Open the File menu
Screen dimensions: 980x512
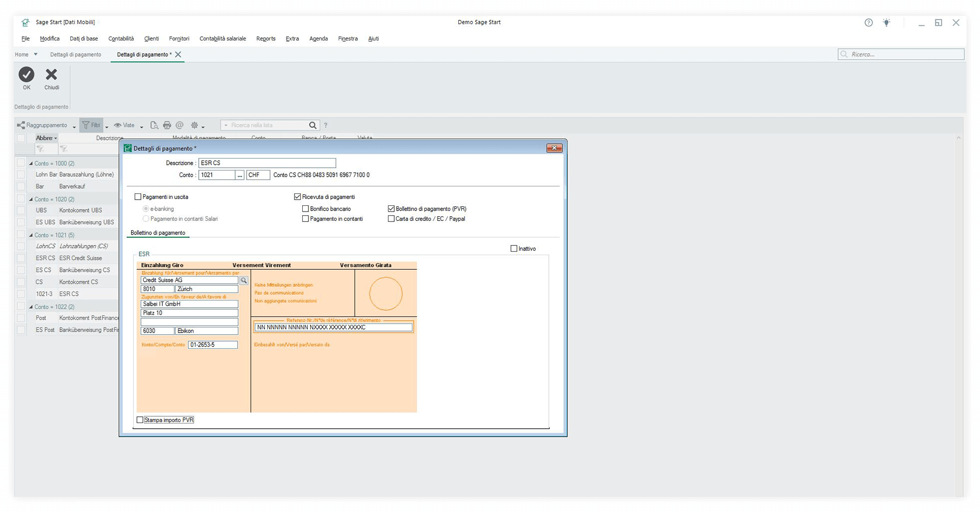click(x=25, y=38)
